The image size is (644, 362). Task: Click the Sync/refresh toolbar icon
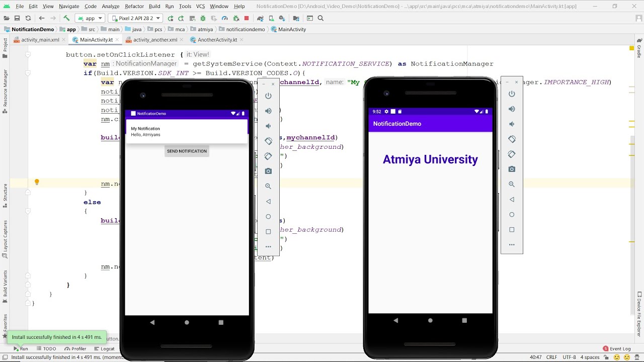point(28,18)
